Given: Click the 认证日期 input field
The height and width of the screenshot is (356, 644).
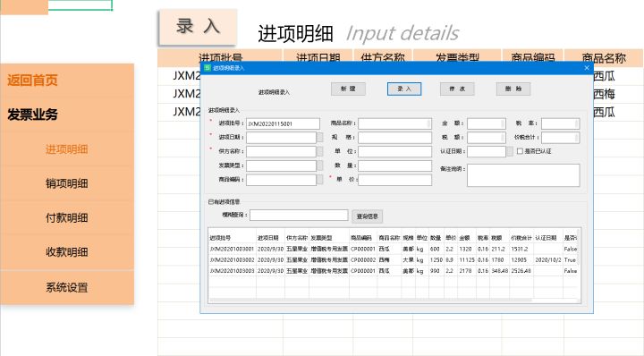Looking at the screenshot, I should click(x=487, y=151).
